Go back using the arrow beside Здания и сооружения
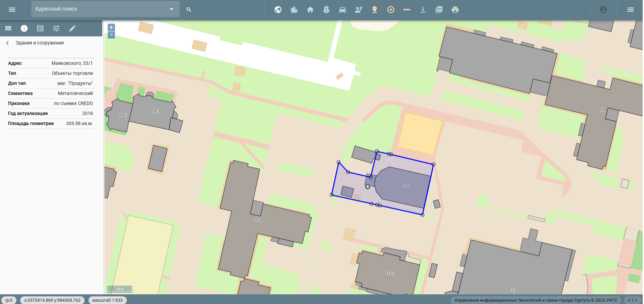The width and height of the screenshot is (644, 304). [x=7, y=43]
